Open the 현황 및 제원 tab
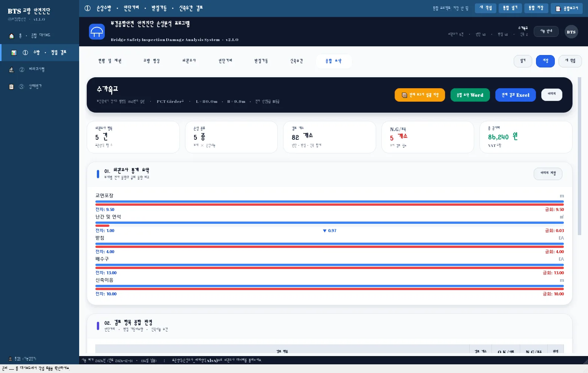 pyautogui.click(x=110, y=61)
